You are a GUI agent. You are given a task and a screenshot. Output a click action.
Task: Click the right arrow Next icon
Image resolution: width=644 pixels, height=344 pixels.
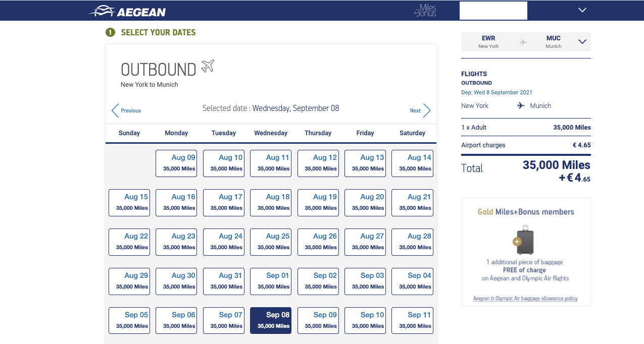427,110
